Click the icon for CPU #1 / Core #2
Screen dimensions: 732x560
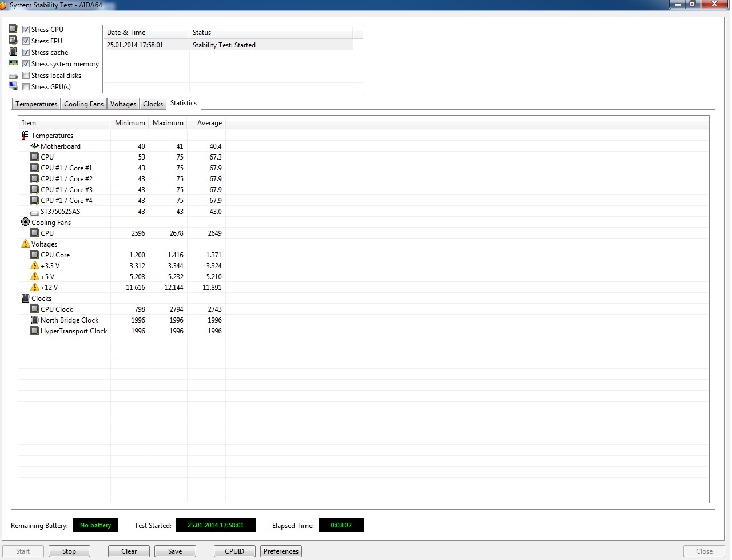[x=35, y=178]
